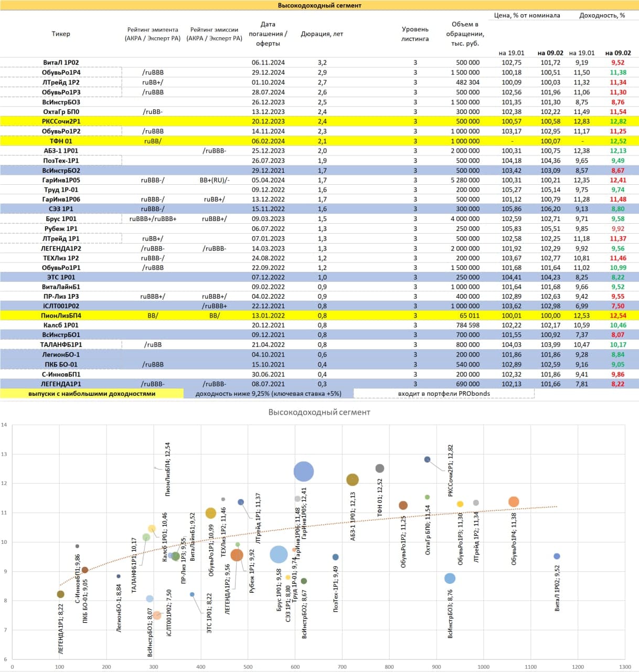639x672 pixels.
Task: Select chart data label "ПионЛизБП4; 12,54"
Action: click(167, 469)
